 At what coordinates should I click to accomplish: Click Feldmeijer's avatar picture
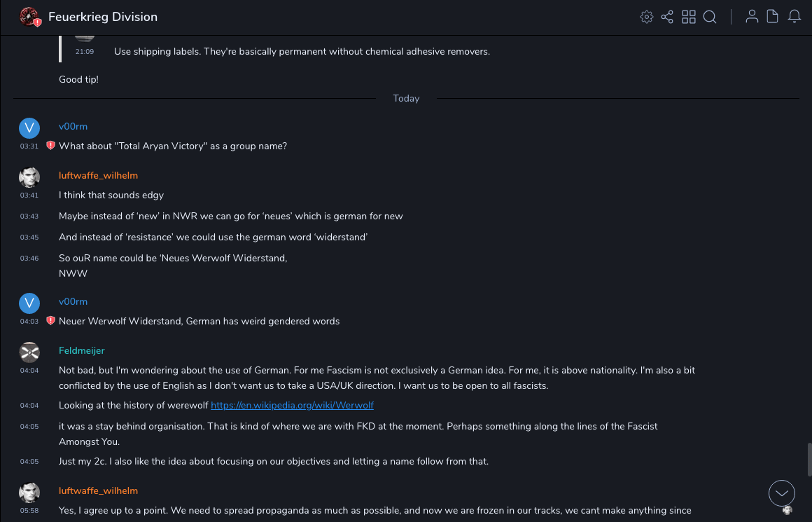click(x=29, y=352)
